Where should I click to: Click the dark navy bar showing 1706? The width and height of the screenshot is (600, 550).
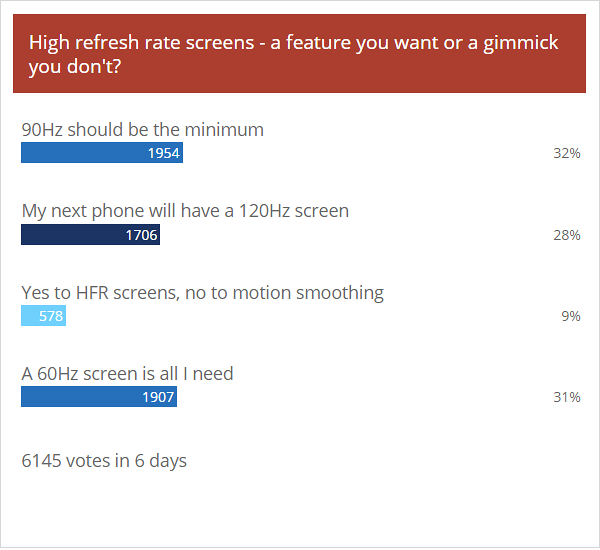90,235
